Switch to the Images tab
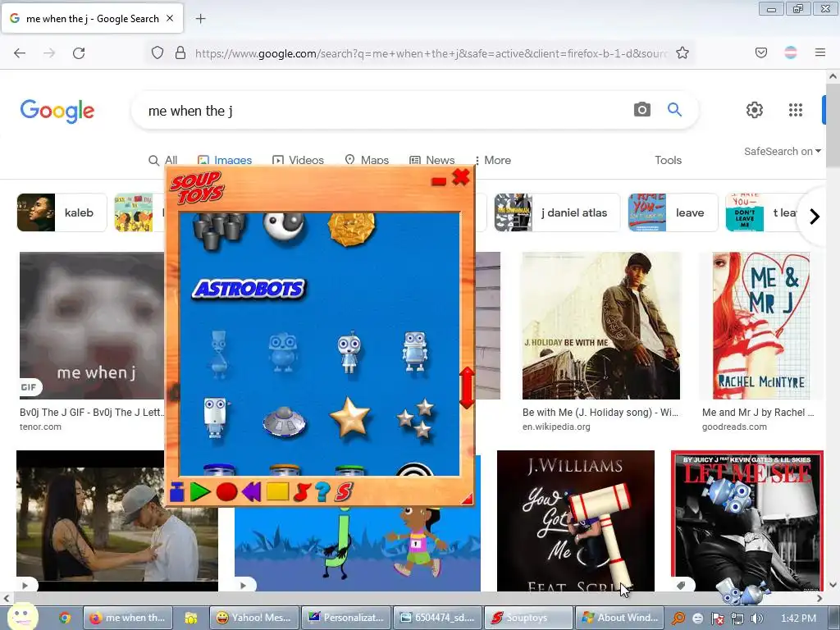The width and height of the screenshot is (840, 630). 225,160
